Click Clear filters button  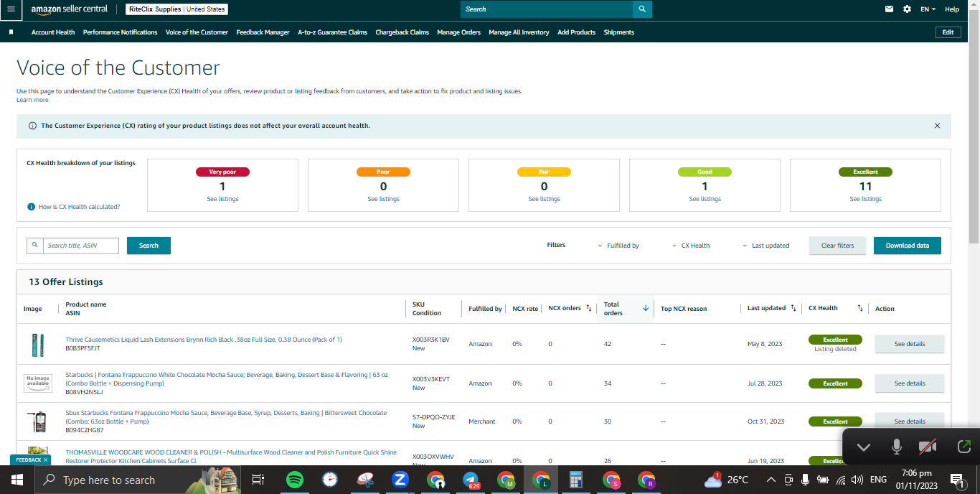pyautogui.click(x=837, y=246)
